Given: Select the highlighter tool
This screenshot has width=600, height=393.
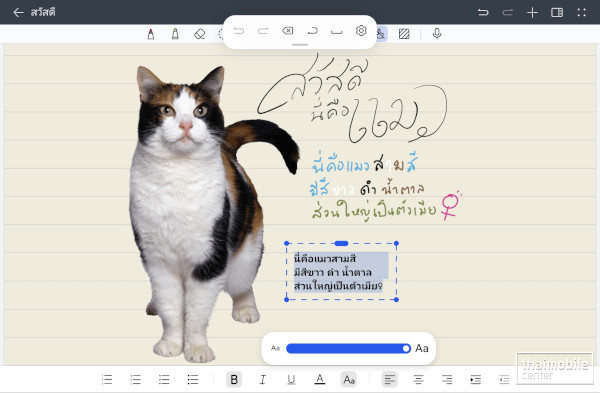Looking at the screenshot, I should click(x=175, y=34).
